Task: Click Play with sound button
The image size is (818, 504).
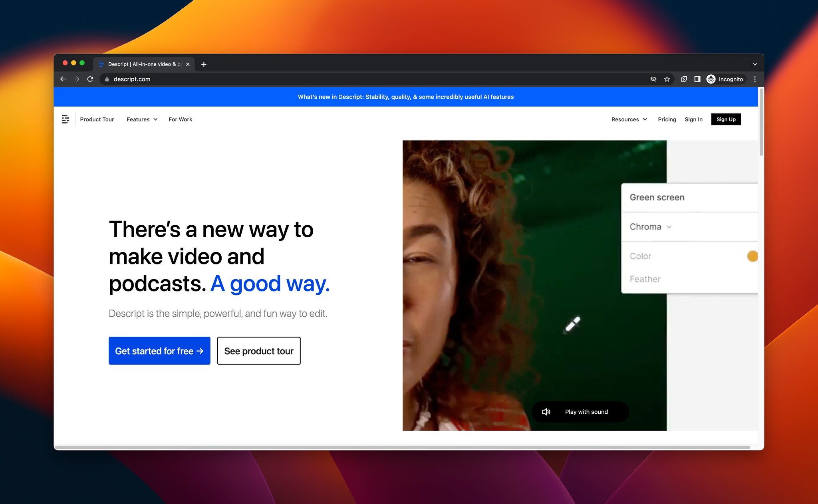Action: click(580, 412)
